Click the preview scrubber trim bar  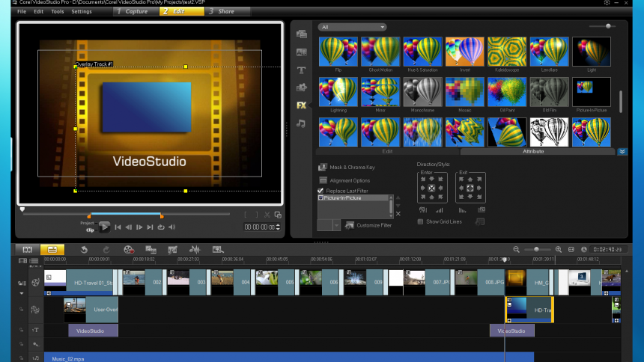tap(126, 214)
